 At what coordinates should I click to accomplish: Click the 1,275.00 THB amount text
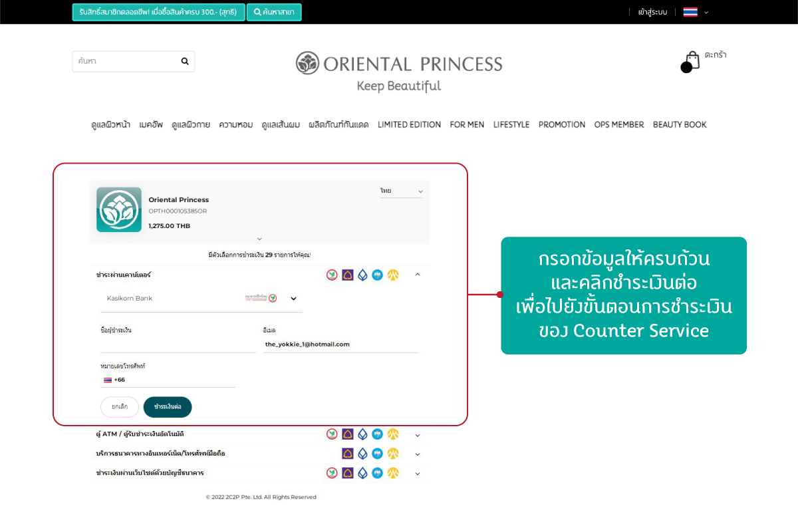click(170, 226)
